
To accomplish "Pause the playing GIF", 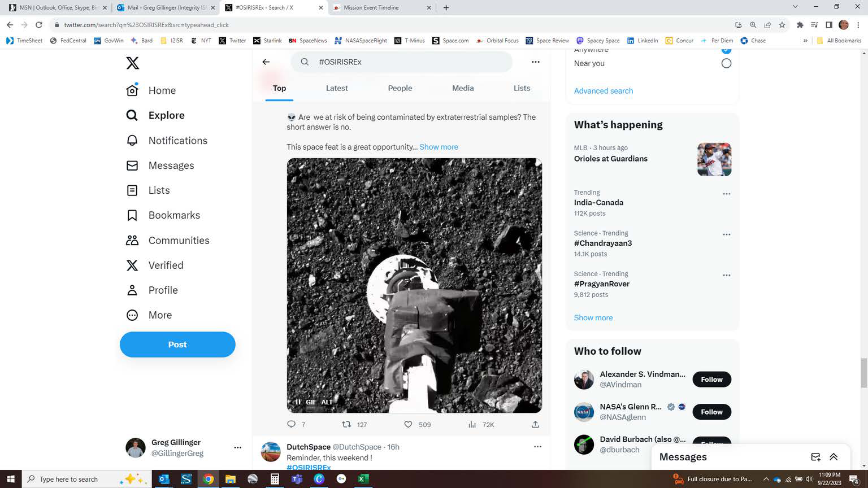I will click(x=298, y=402).
